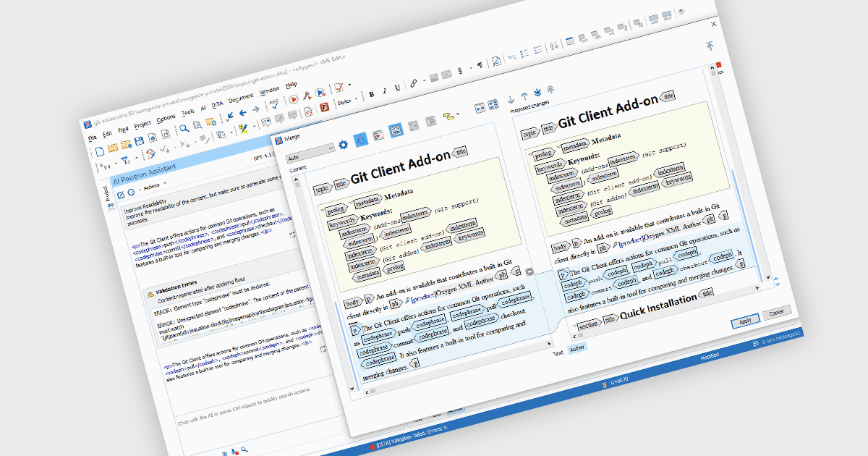The height and width of the screenshot is (456, 868).
Task: Click the Validate red checkmark icon
Action: (339, 87)
